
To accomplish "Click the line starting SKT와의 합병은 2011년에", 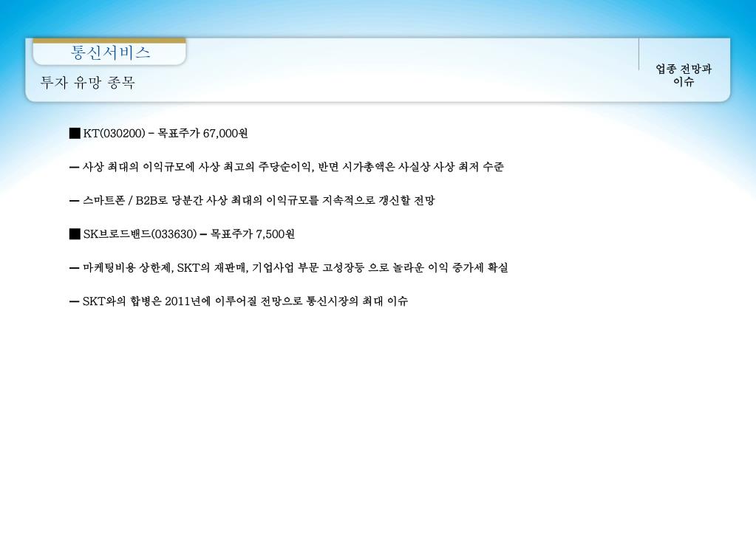I will coord(239,301).
